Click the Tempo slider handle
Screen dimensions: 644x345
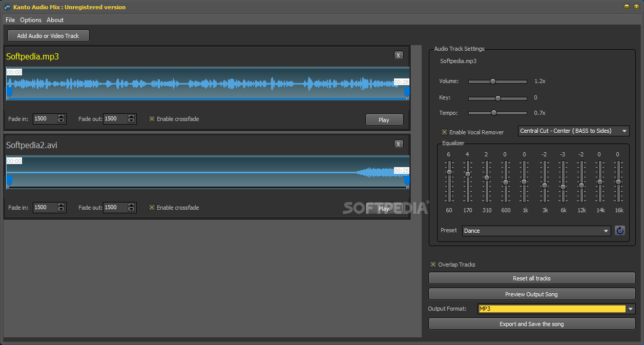click(494, 113)
